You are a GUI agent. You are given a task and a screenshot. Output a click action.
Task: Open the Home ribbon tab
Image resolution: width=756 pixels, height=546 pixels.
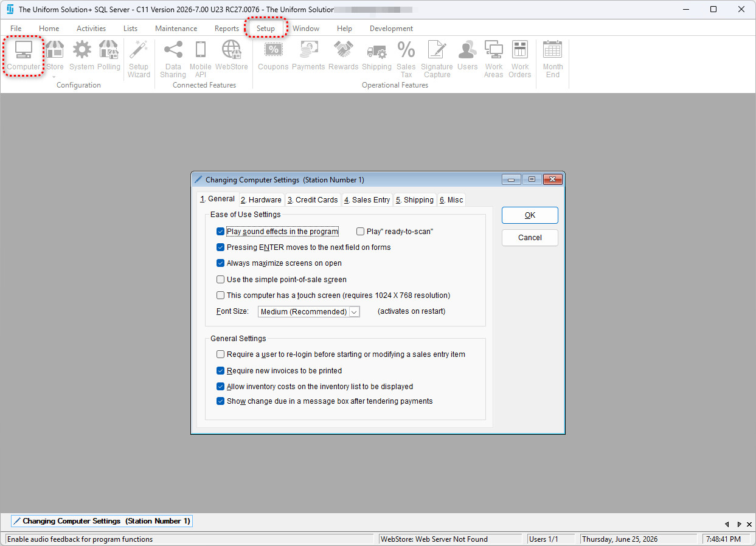pos(49,29)
